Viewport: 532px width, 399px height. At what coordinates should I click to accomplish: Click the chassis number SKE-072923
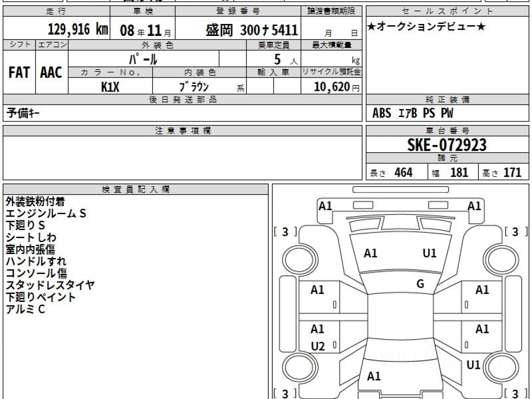[447, 145]
